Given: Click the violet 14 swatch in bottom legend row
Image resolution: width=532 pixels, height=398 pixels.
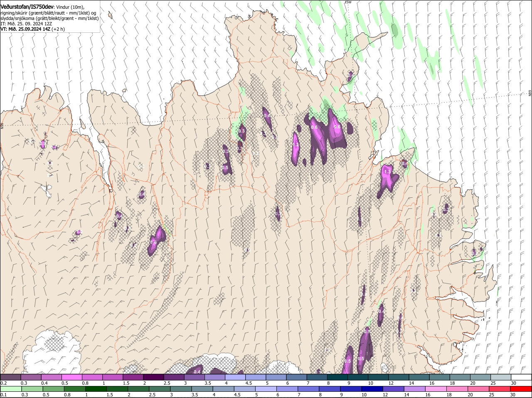Looking at the screenshot, I should click(x=414, y=389).
